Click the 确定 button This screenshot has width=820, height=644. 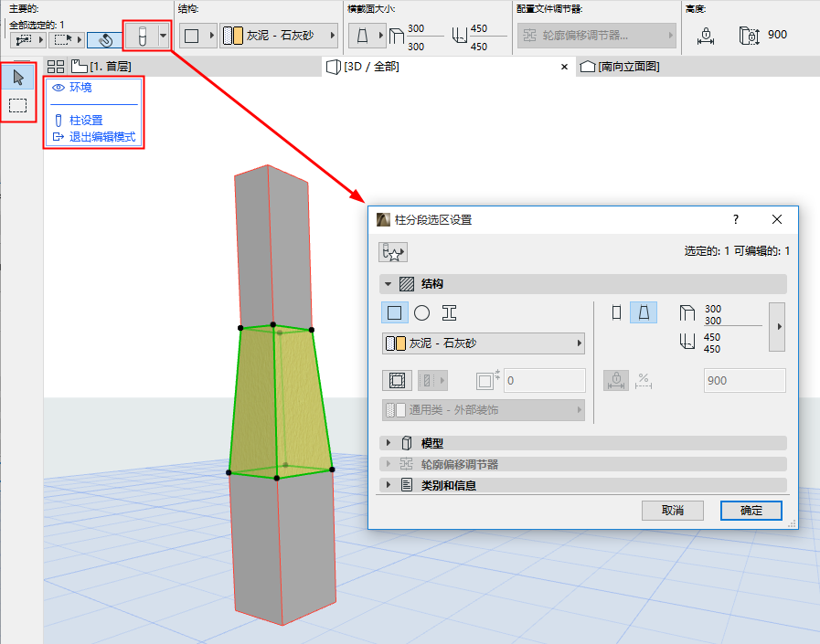(751, 511)
